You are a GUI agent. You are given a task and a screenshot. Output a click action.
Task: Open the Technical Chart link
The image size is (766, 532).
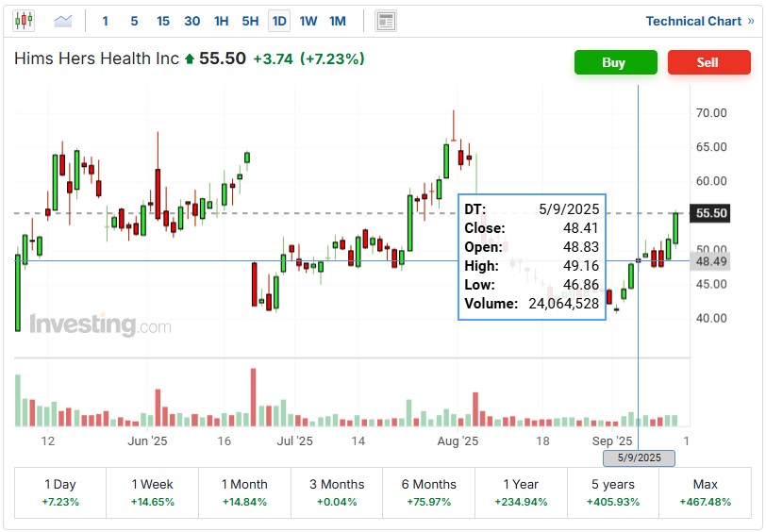click(700, 21)
